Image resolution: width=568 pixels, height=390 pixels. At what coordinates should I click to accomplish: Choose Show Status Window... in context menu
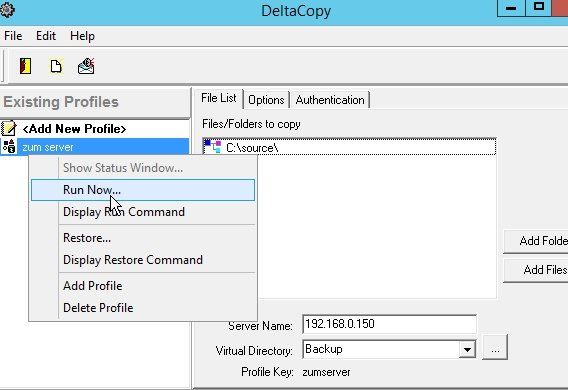pos(143,168)
